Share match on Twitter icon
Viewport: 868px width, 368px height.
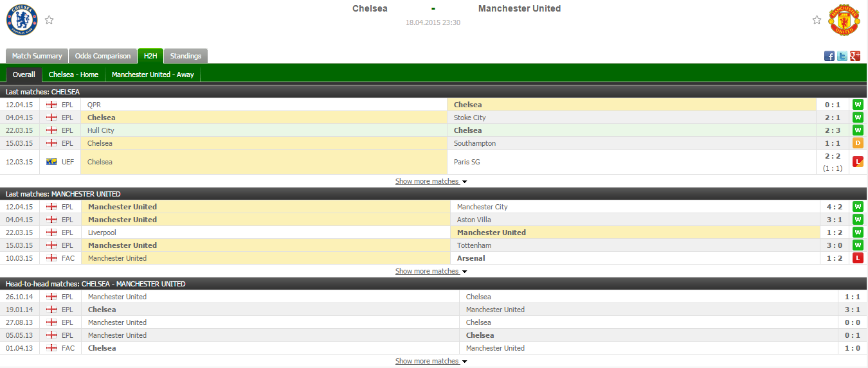[x=842, y=56]
